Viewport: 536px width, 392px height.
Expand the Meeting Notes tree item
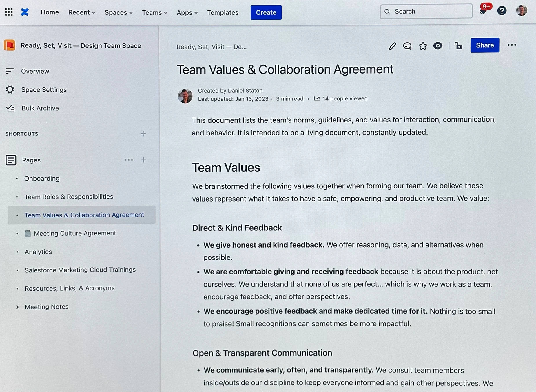(x=17, y=307)
